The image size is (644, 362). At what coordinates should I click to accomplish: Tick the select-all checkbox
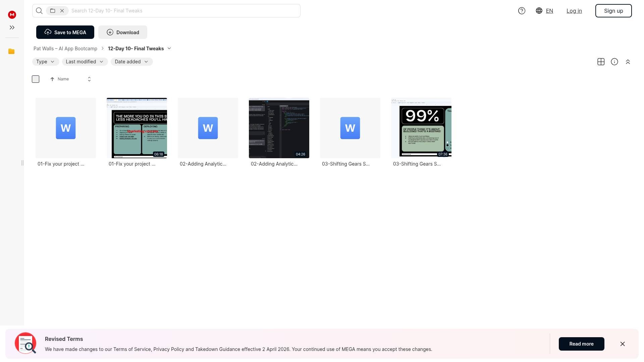coord(36,79)
